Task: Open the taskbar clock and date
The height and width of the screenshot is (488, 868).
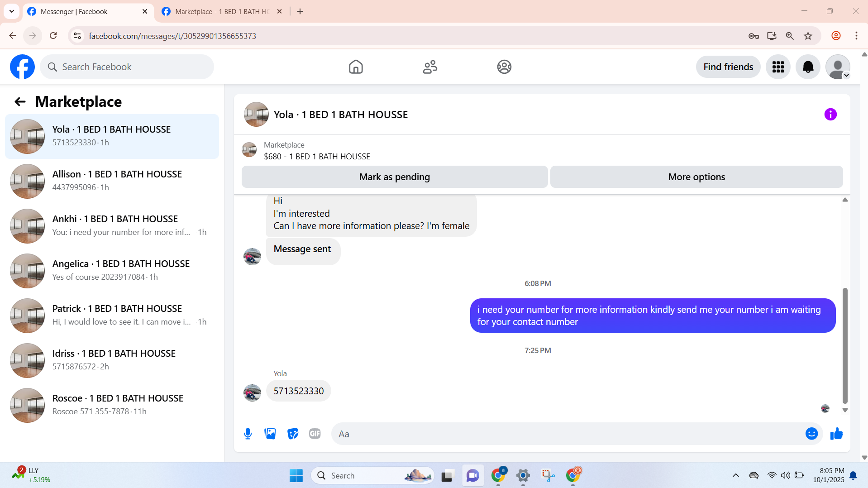Action: tap(828, 475)
